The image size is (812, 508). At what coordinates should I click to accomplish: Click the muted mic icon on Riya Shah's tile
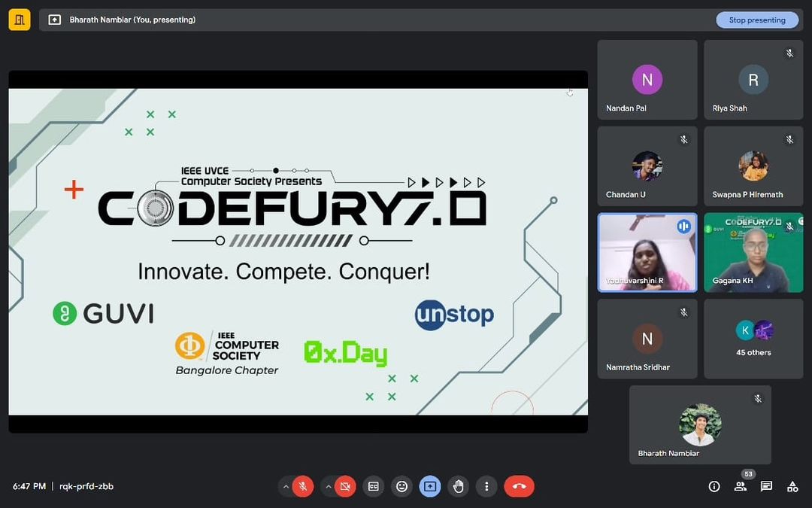click(789, 53)
